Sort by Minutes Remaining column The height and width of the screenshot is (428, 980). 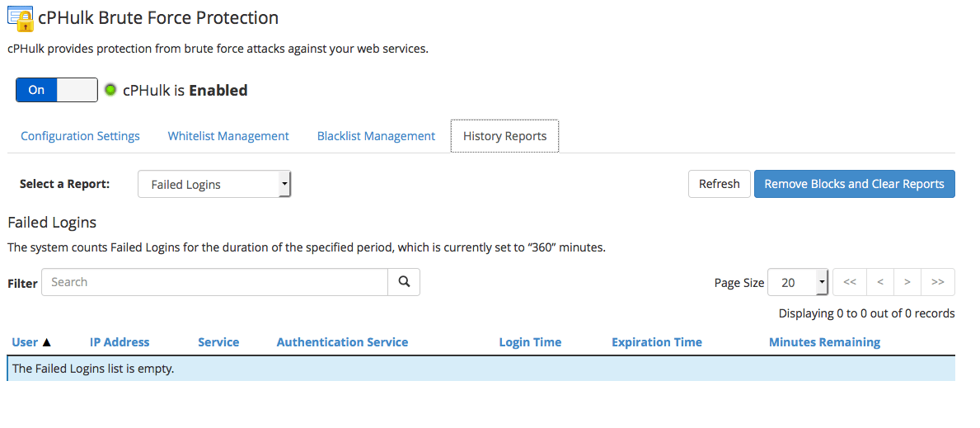tap(824, 342)
